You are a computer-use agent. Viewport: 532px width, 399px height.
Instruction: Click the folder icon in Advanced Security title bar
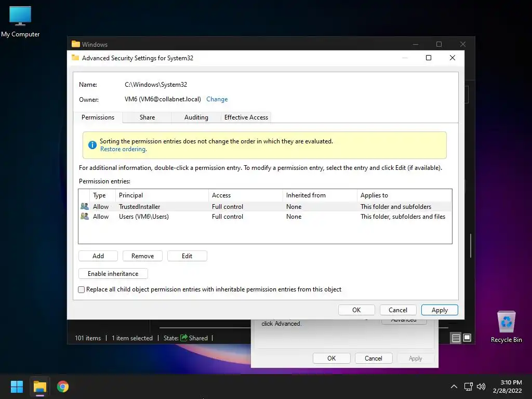(75, 58)
